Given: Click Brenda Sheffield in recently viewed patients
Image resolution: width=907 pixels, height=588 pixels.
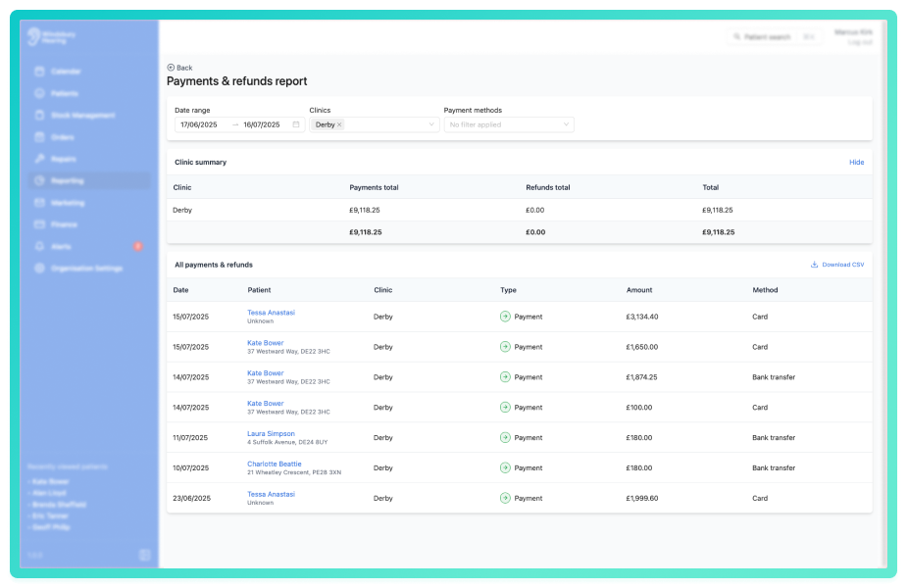Looking at the screenshot, I should coord(59,505).
